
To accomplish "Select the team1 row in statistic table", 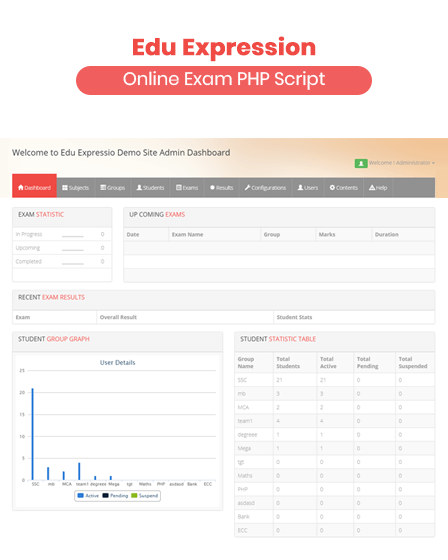I will [x=335, y=421].
